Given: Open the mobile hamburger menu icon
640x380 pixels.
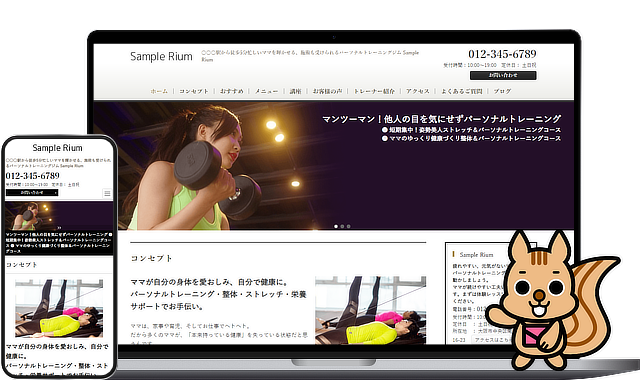Looking at the screenshot, I should coord(107,193).
